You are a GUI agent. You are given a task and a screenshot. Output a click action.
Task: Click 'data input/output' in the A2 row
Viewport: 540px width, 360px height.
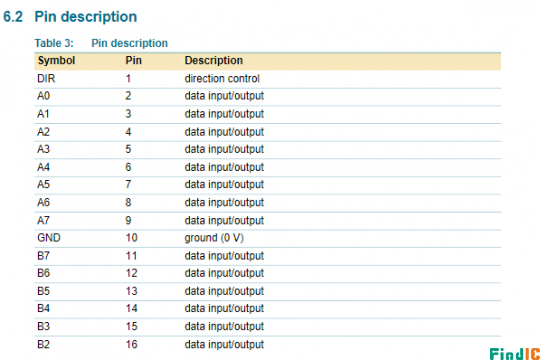[224, 132]
